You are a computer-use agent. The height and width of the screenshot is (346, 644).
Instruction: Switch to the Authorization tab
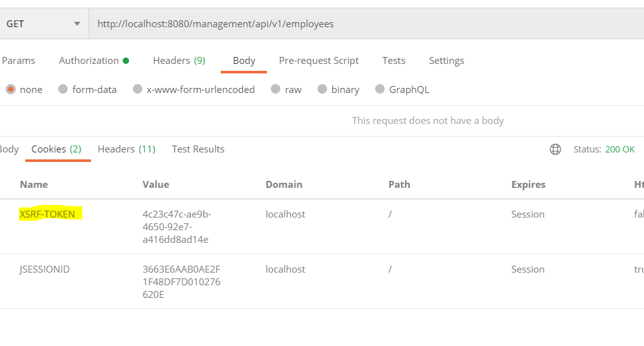(93, 61)
